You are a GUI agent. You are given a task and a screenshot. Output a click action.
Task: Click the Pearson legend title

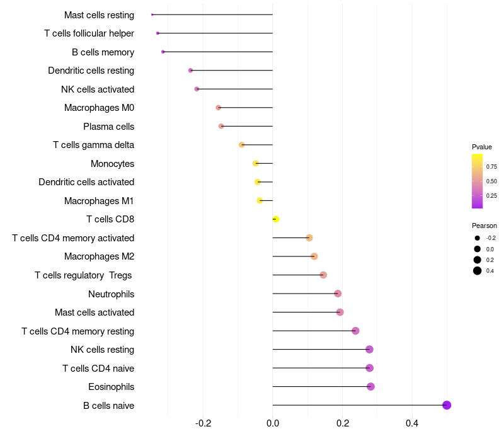484,226
